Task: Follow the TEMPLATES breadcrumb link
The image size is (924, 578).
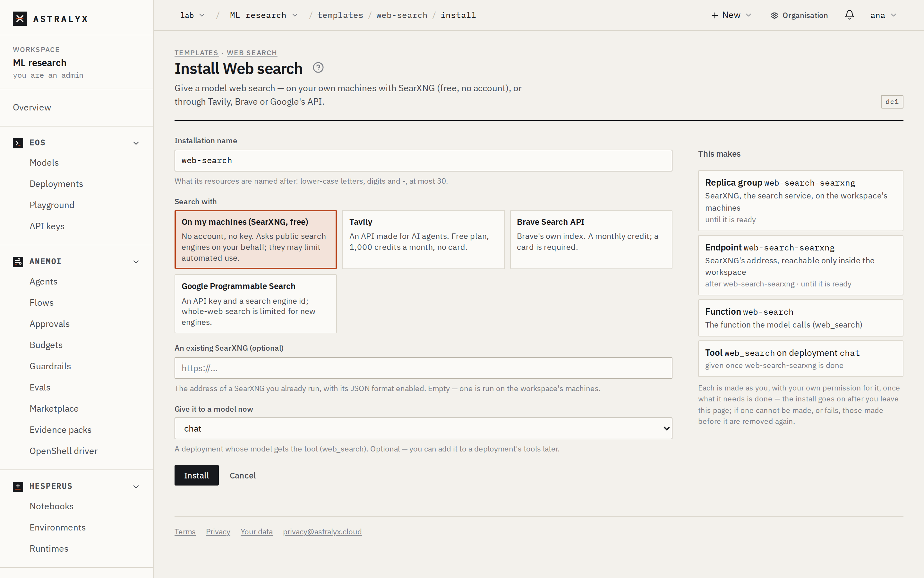Action: pyautogui.click(x=196, y=53)
